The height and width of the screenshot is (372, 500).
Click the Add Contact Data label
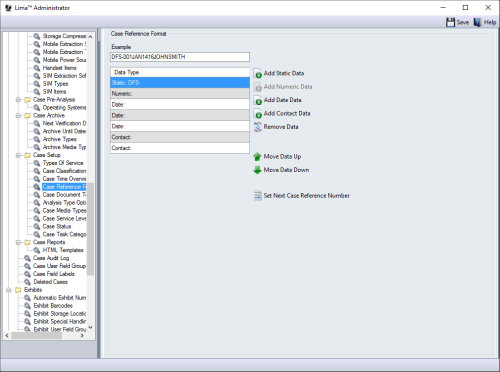(287, 113)
